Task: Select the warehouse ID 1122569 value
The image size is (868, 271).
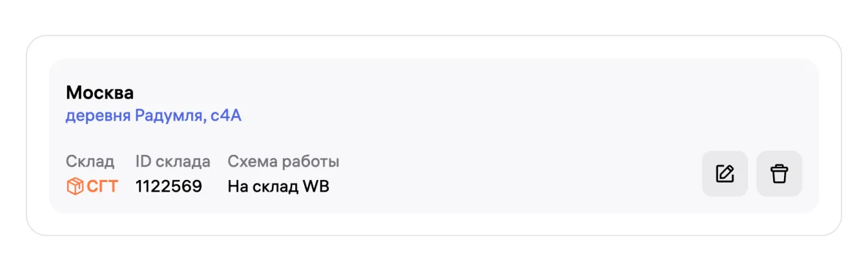Action: tap(169, 186)
